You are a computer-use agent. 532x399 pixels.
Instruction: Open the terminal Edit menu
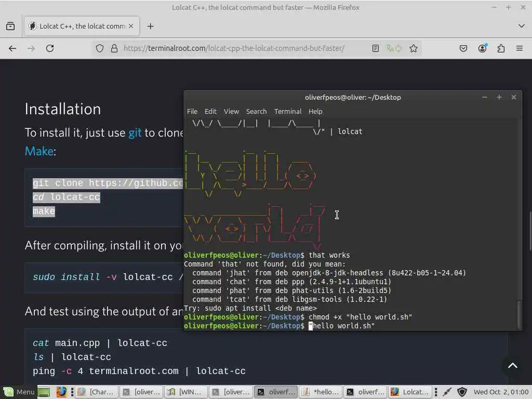click(210, 111)
